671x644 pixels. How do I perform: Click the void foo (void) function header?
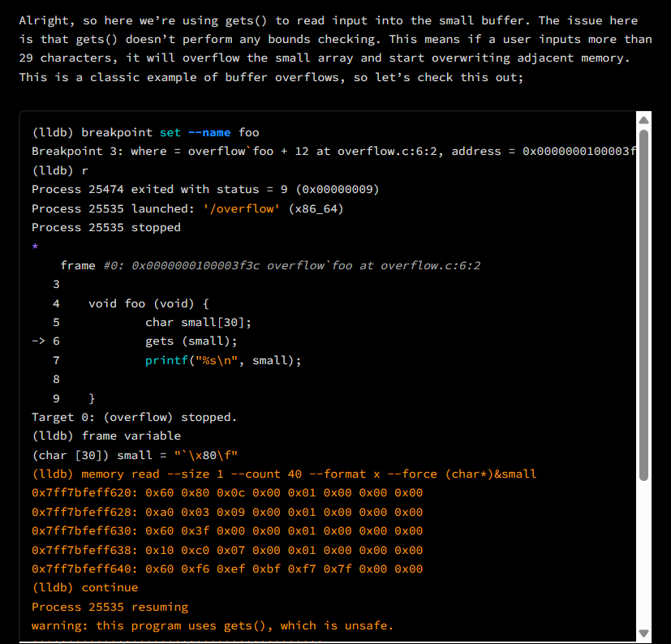pyautogui.click(x=146, y=303)
